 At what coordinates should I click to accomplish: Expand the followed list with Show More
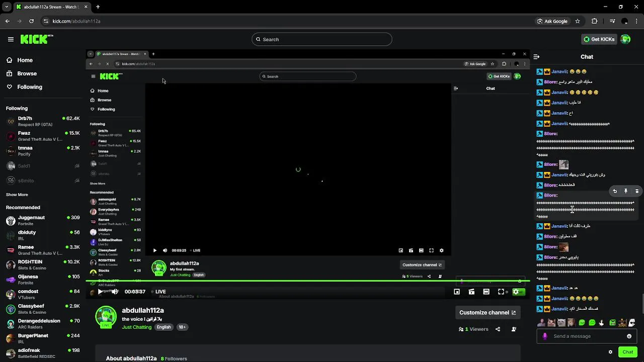coord(17,195)
